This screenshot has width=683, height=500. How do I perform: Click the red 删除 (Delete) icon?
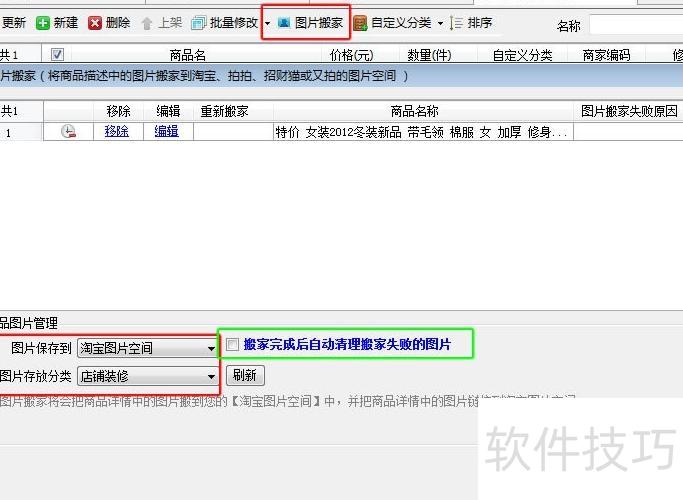pos(95,23)
